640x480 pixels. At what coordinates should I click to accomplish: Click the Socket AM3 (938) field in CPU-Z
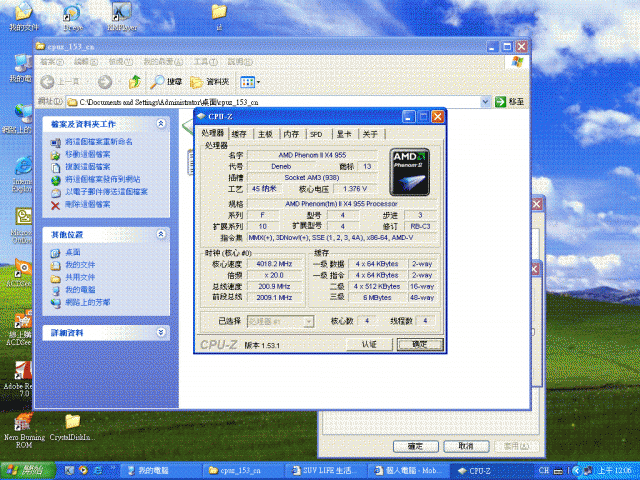312,178
